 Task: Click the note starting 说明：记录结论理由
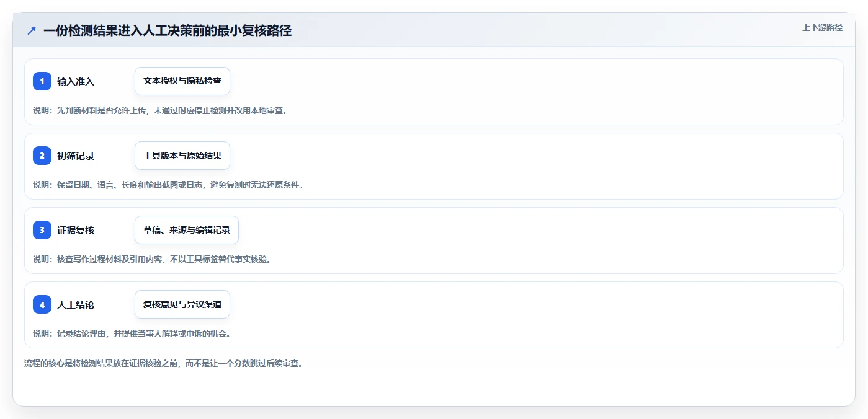[133, 333]
